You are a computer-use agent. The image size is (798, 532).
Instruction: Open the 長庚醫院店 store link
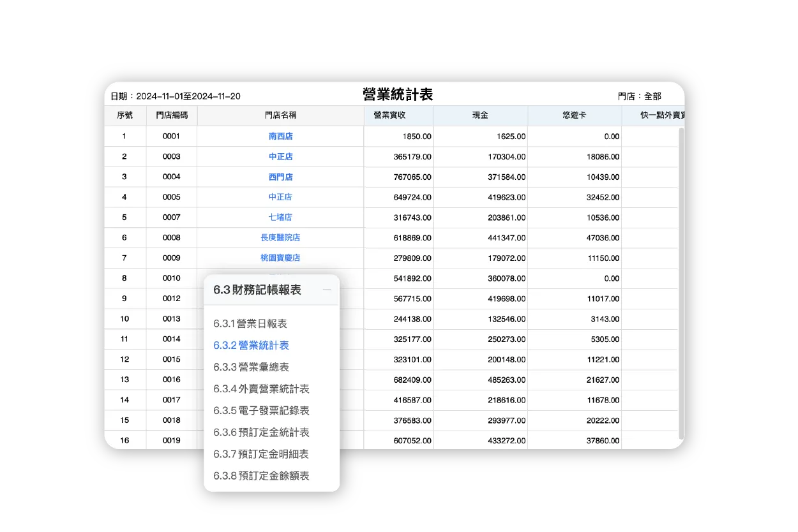click(x=280, y=237)
